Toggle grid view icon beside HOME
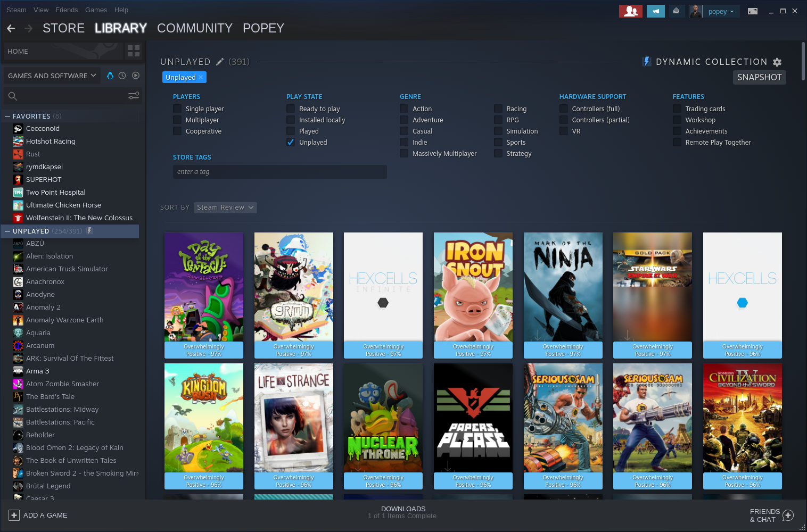The width and height of the screenshot is (807, 532). click(134, 51)
